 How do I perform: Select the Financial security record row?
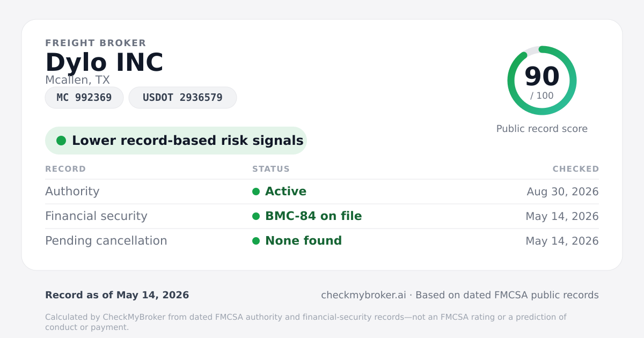[322, 216]
